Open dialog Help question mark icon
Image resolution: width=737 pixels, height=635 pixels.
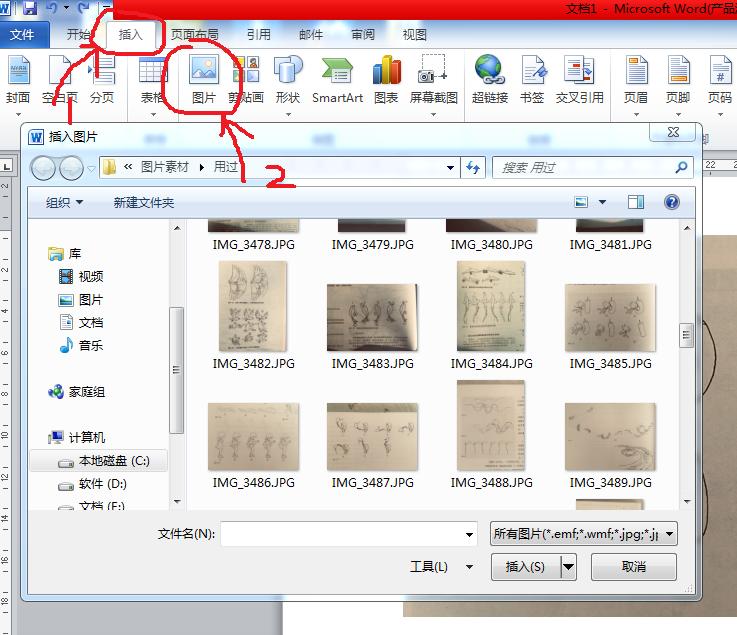click(x=672, y=202)
